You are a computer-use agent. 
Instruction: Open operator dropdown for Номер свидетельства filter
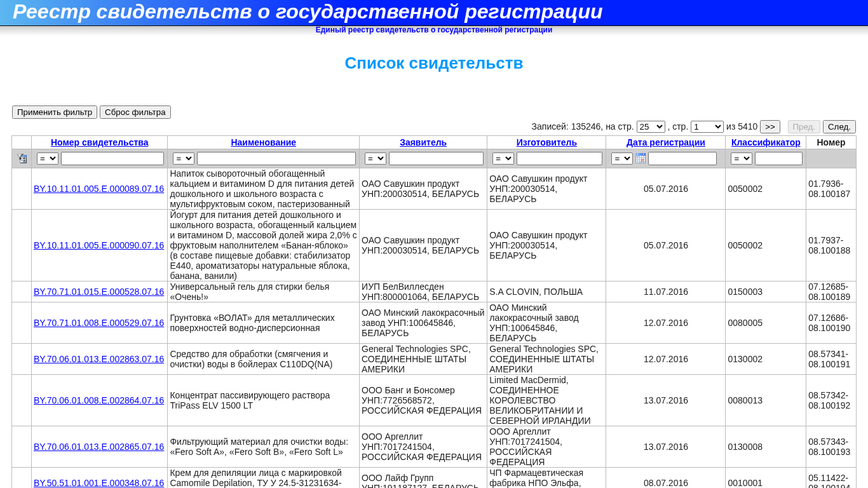click(48, 158)
